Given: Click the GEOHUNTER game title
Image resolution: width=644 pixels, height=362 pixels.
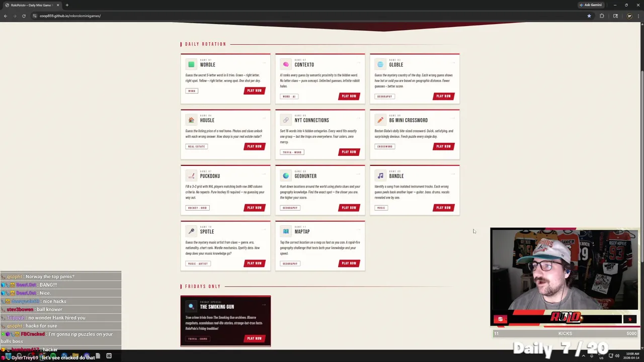Looking at the screenshot, I should (305, 176).
